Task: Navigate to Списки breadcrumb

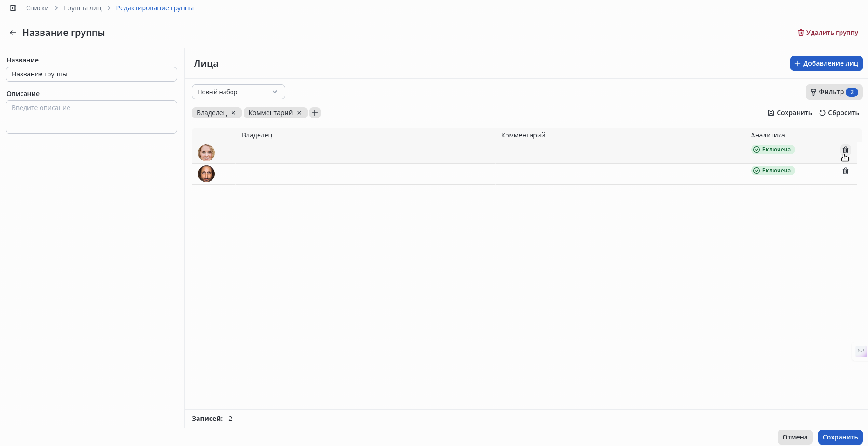Action: 37,8
